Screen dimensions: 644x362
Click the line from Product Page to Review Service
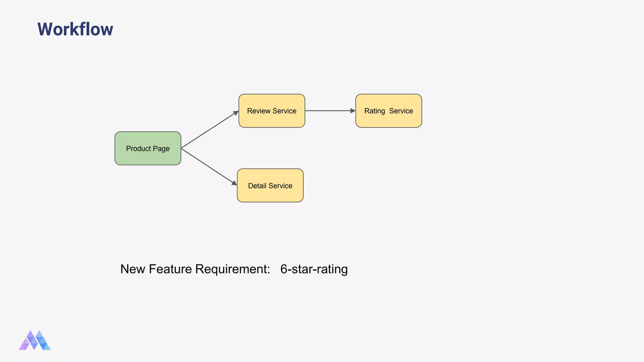coord(208,131)
